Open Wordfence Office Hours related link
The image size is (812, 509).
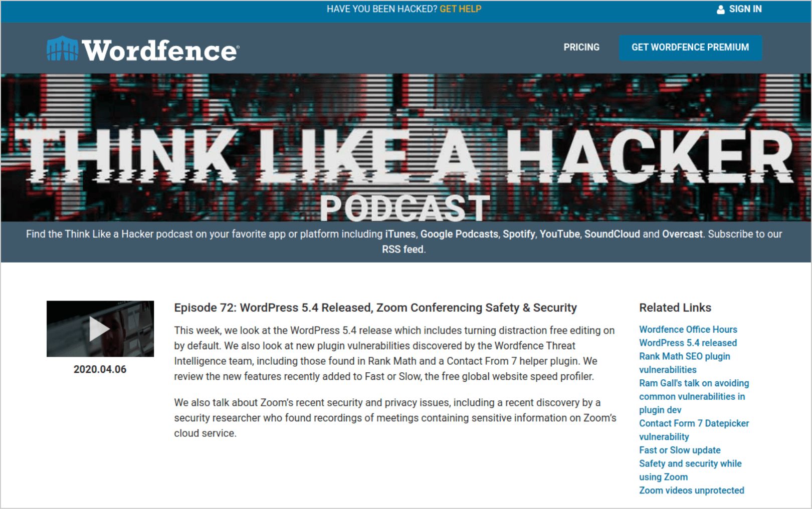coord(688,329)
